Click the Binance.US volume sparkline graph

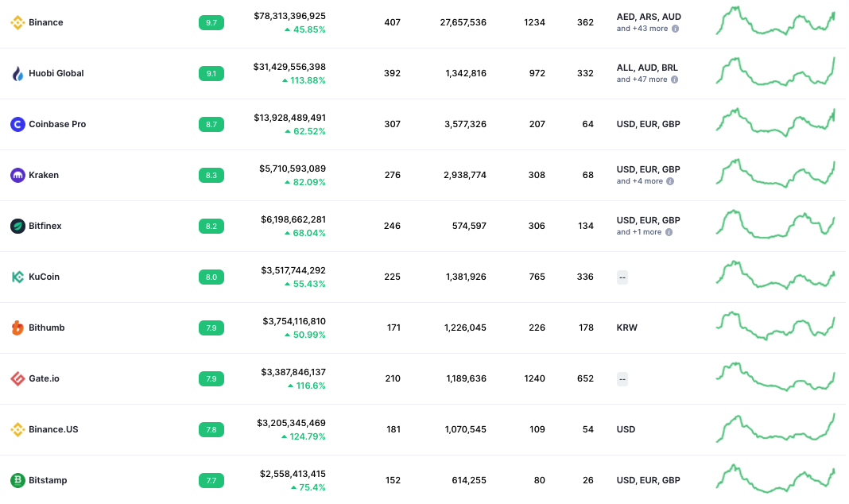point(775,428)
